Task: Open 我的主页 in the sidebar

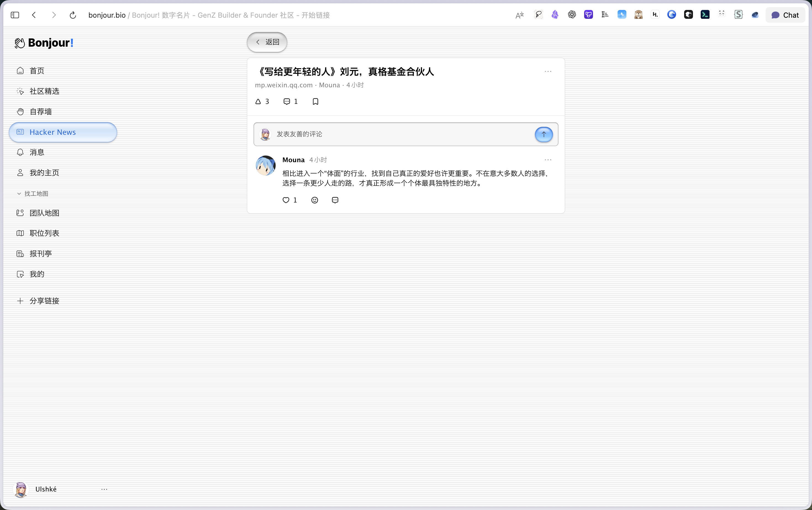Action: click(63, 173)
